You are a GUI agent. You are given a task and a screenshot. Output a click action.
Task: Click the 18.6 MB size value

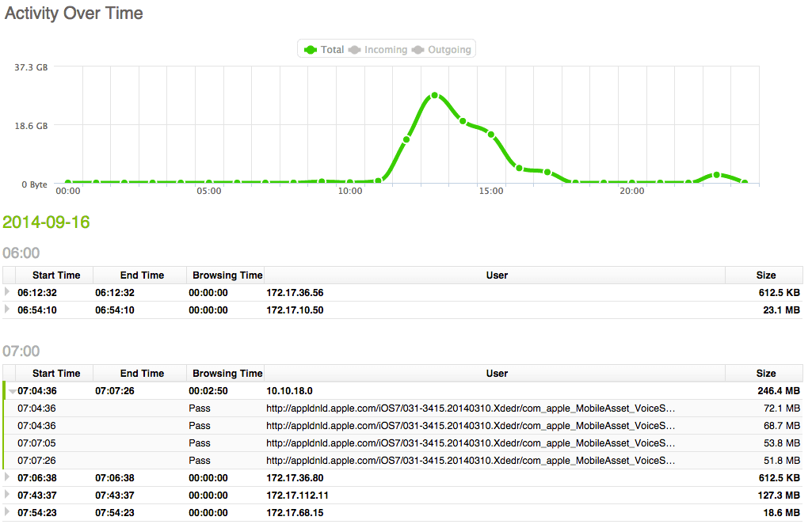[x=781, y=513]
